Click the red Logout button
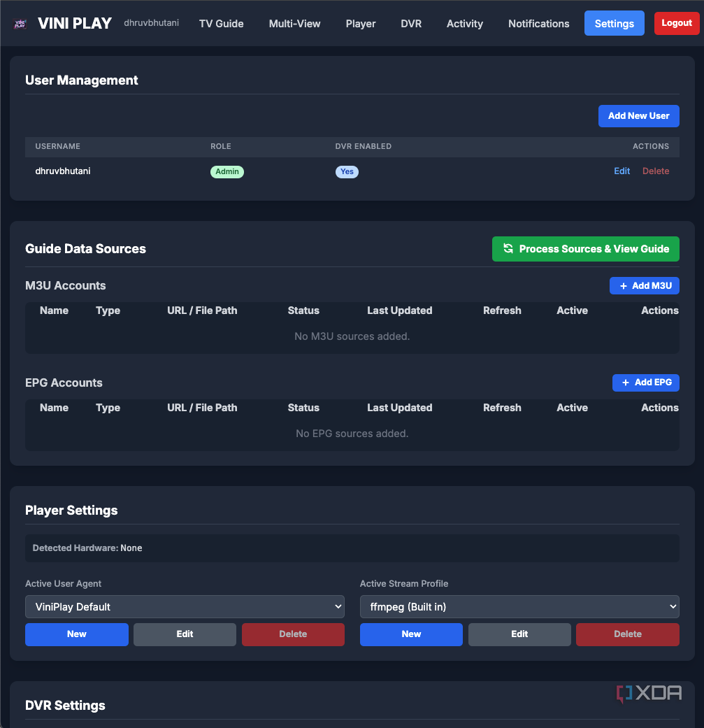704x728 pixels. (677, 23)
